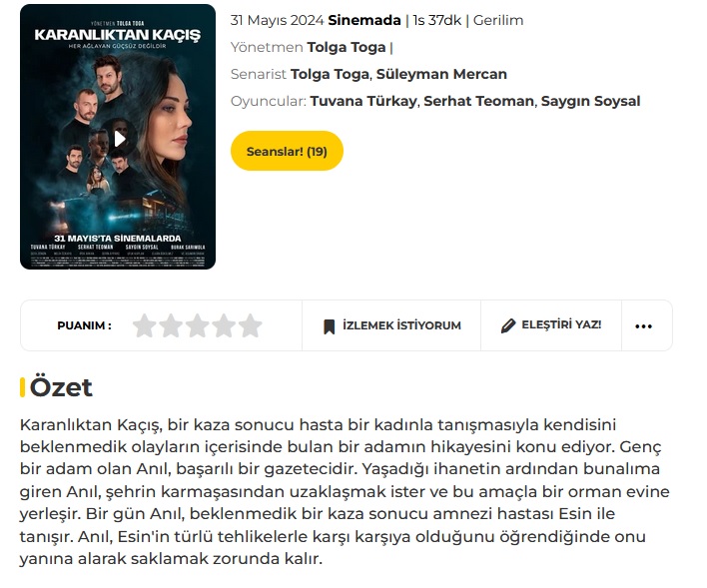Rate the movie five stars
Viewport: 707px width, 588px height.
[251, 325]
